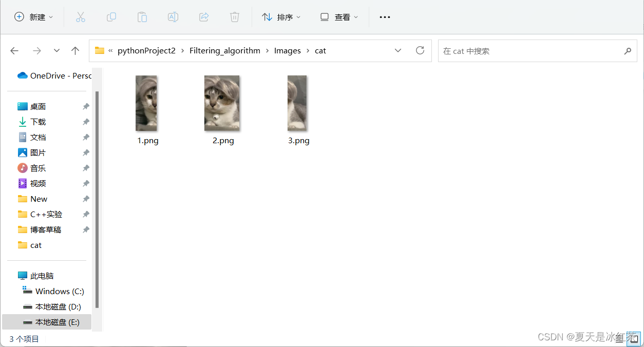Switch to large icons view button
This screenshot has width=644, height=347.
pyautogui.click(x=634, y=338)
